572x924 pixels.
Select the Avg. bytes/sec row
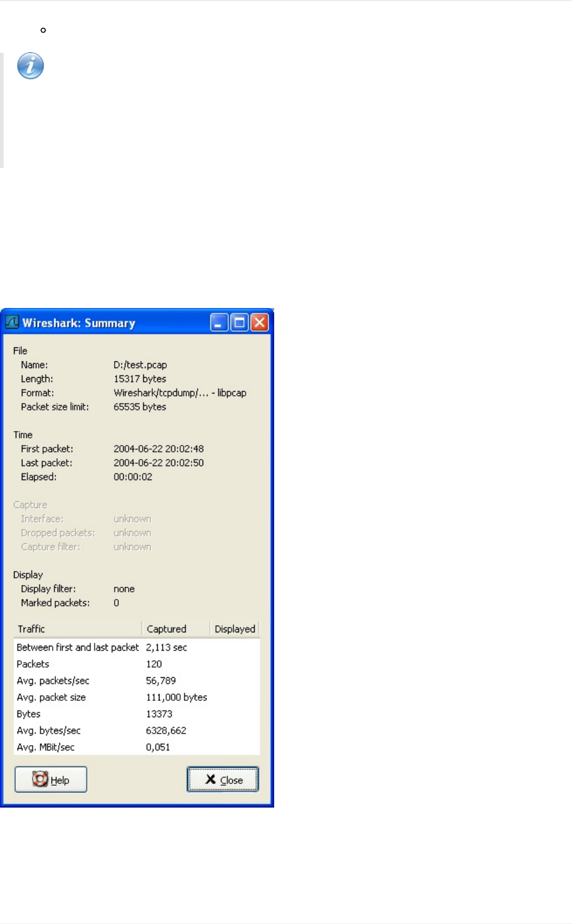136,731
